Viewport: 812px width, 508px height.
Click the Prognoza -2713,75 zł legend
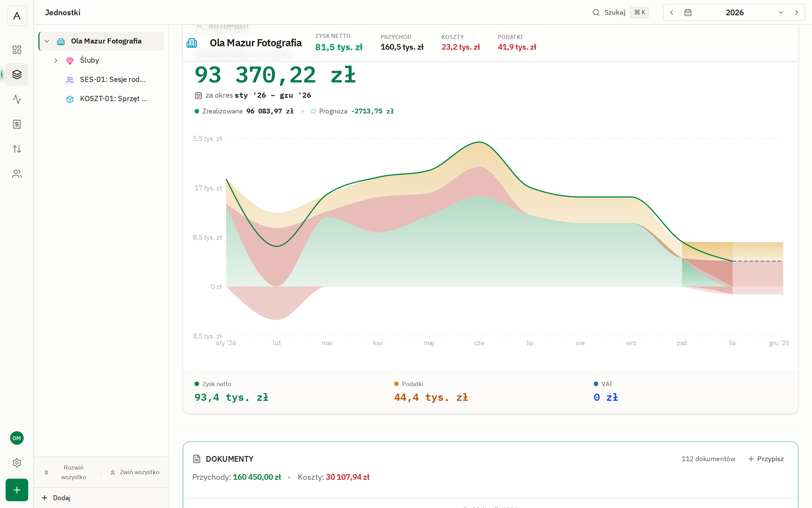(x=352, y=111)
